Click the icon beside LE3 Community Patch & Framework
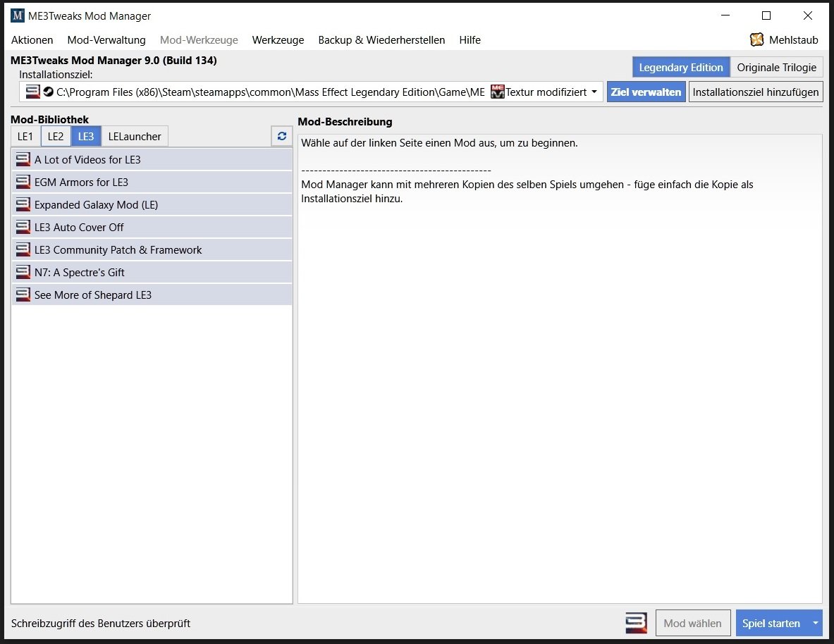 [x=23, y=249]
